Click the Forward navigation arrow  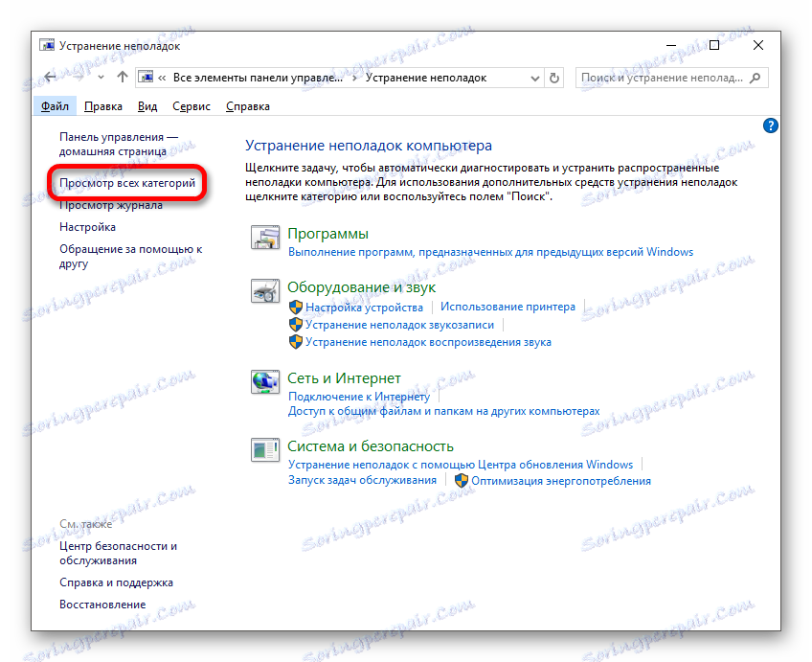point(79,78)
